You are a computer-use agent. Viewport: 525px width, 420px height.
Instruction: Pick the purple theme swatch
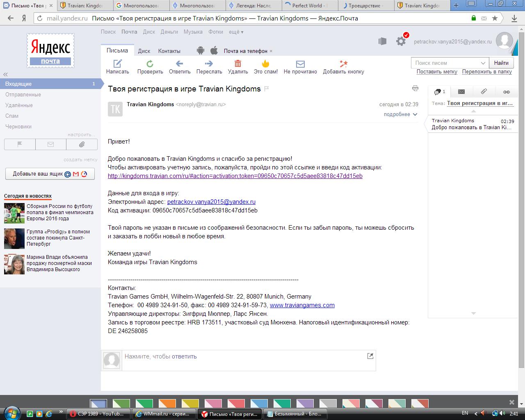click(x=305, y=404)
